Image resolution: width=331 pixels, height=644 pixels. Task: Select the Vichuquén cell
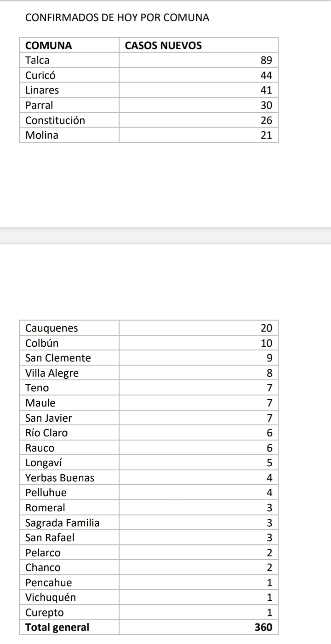point(69,598)
